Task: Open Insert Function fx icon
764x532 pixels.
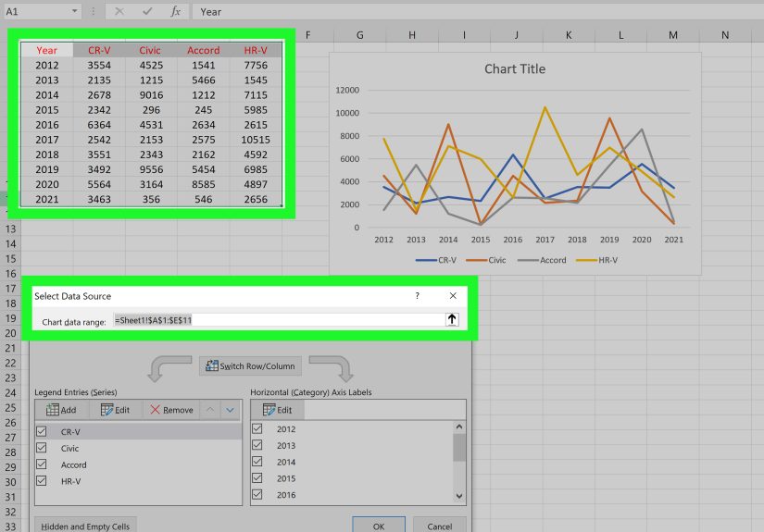Action: tap(175, 11)
